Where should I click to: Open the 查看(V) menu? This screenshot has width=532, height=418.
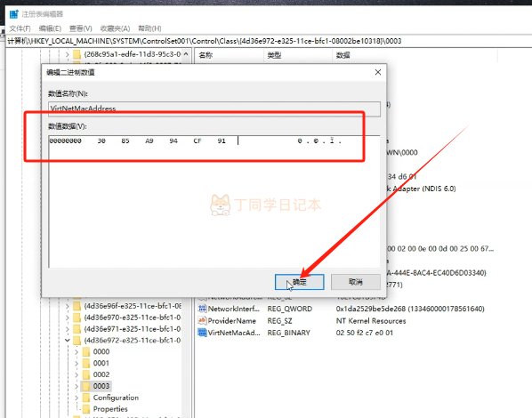click(x=81, y=28)
